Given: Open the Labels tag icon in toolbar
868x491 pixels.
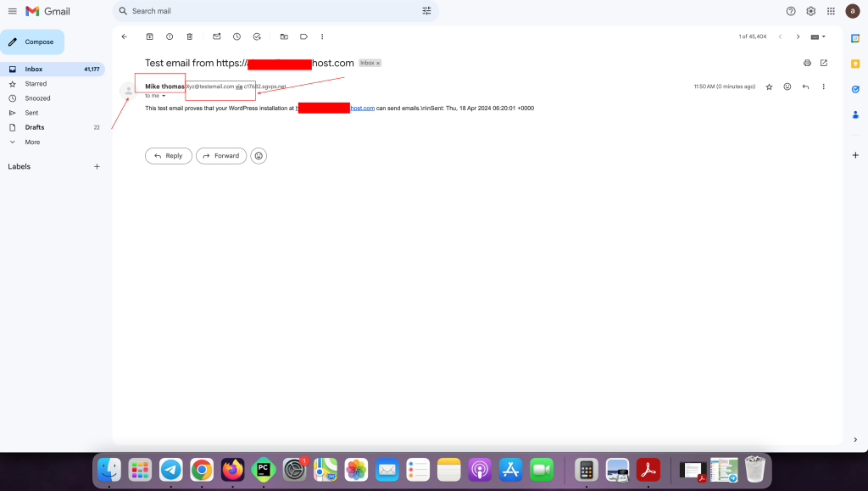Looking at the screenshot, I should point(304,36).
